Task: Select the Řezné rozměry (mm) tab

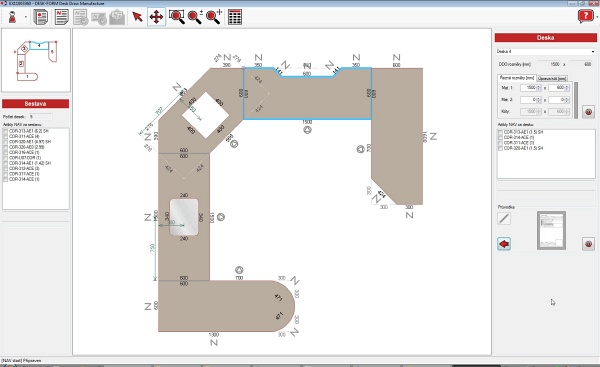Action: (x=517, y=78)
